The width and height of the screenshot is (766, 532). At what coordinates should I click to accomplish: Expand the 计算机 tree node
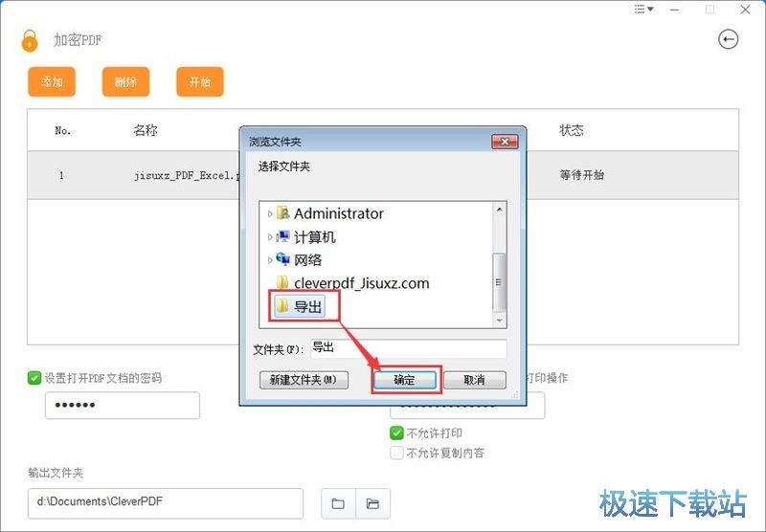point(270,237)
